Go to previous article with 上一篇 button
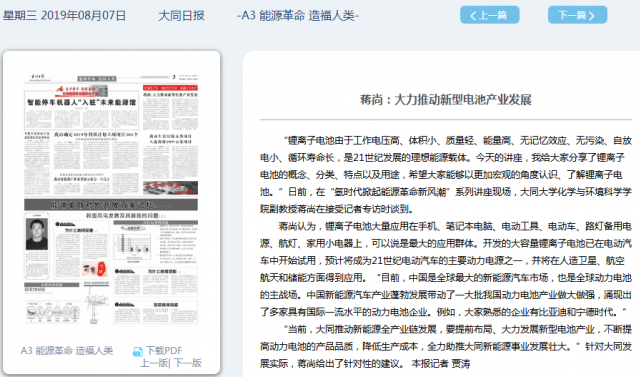Screen dimensions: 640x377 point(489,15)
